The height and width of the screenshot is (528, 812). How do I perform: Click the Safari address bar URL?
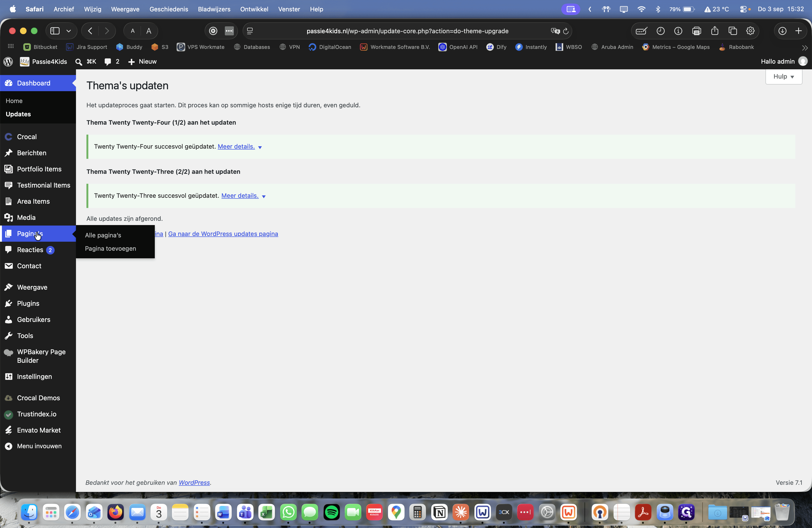coord(407,31)
